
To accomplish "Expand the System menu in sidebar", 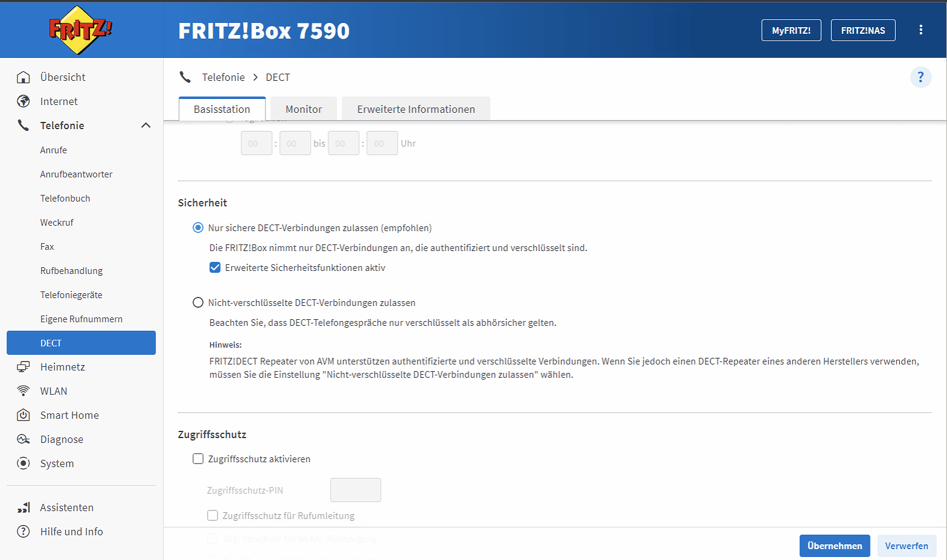I will point(57,463).
